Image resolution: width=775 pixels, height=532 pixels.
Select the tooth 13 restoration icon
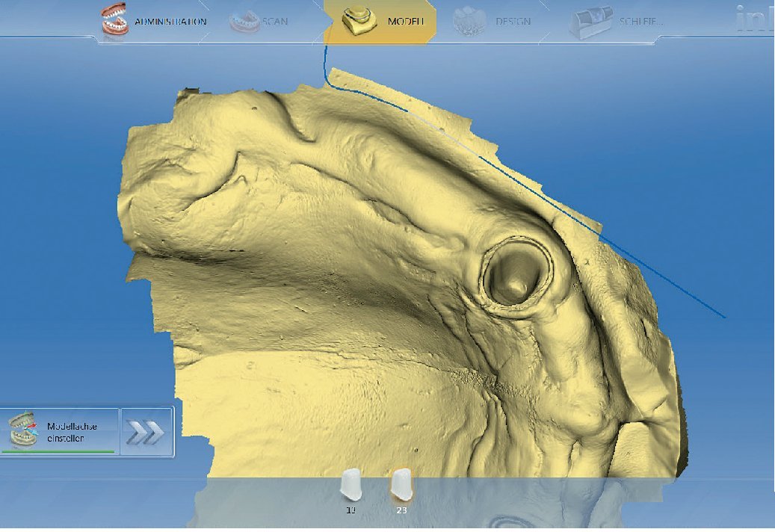(351, 484)
